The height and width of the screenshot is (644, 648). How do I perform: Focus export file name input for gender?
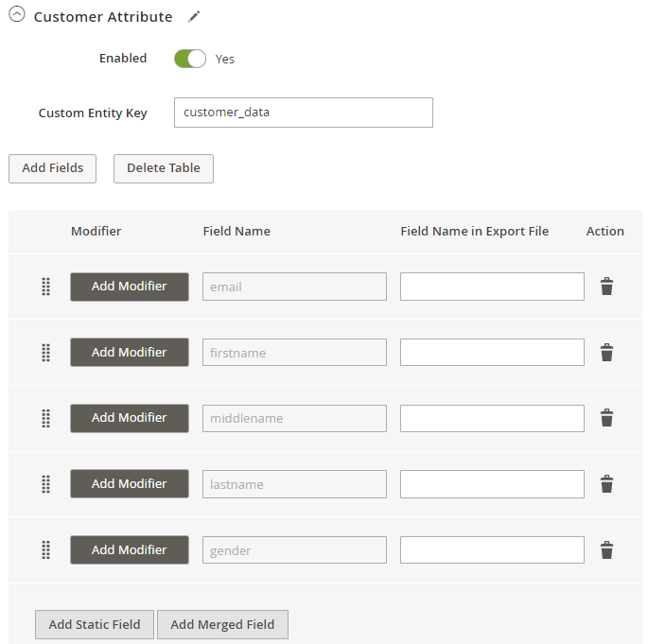pyautogui.click(x=492, y=549)
